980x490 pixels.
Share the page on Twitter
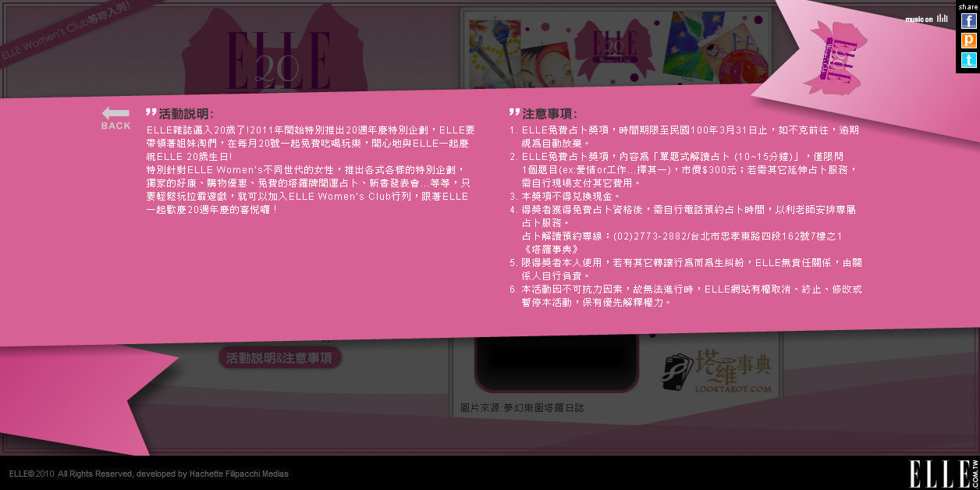(x=968, y=60)
